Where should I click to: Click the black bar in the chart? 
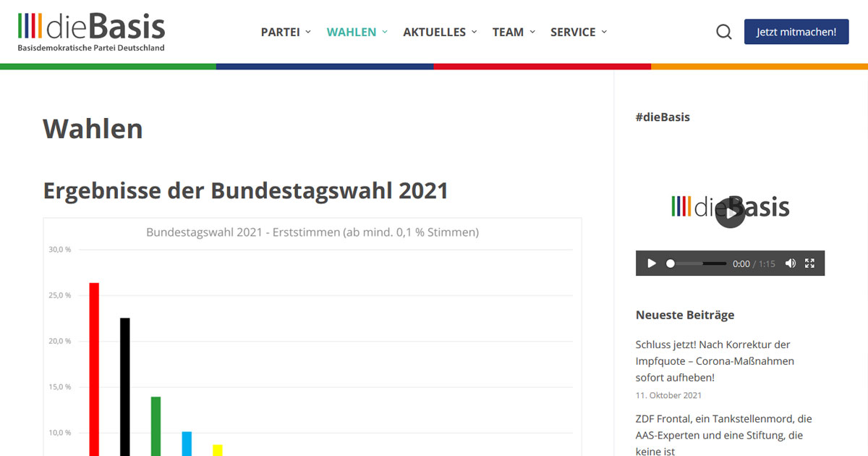[x=124, y=387]
